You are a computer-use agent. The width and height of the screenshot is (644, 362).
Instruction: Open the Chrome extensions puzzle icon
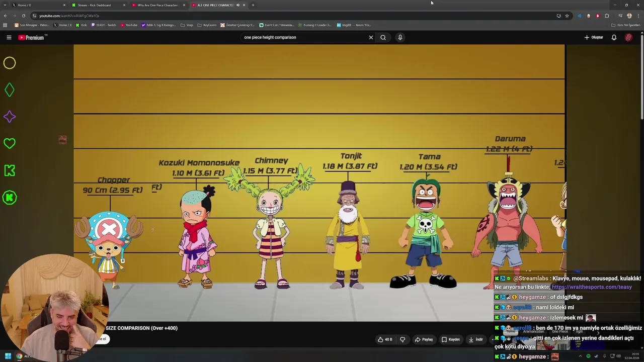point(607,16)
